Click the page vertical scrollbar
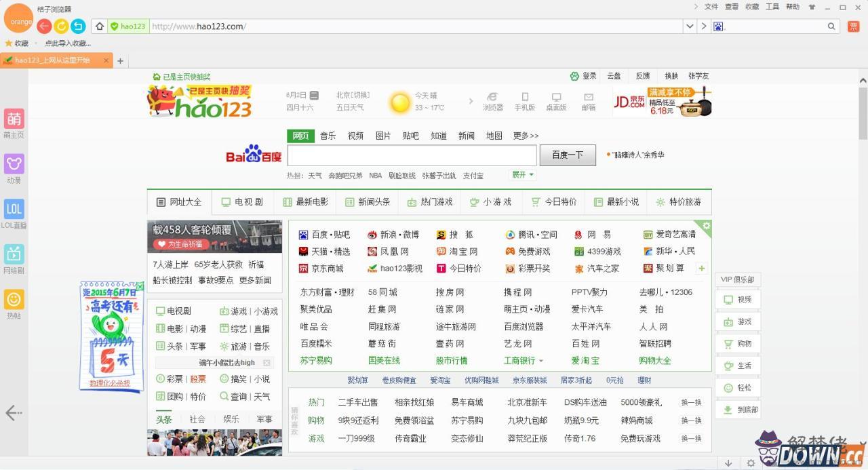868x470 pixels. click(863, 113)
